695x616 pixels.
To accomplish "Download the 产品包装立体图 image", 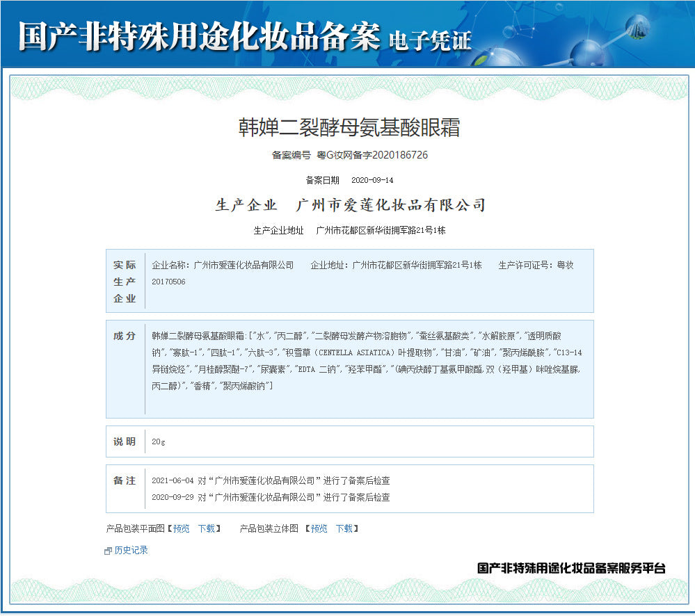I will point(344,528).
